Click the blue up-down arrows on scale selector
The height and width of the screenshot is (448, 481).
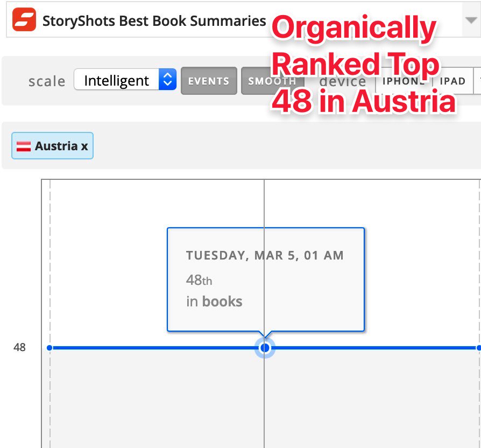click(x=168, y=79)
